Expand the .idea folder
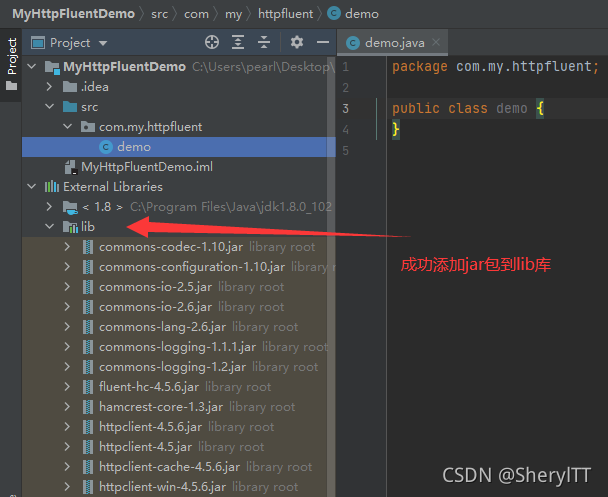The height and width of the screenshot is (497, 608). [49, 86]
